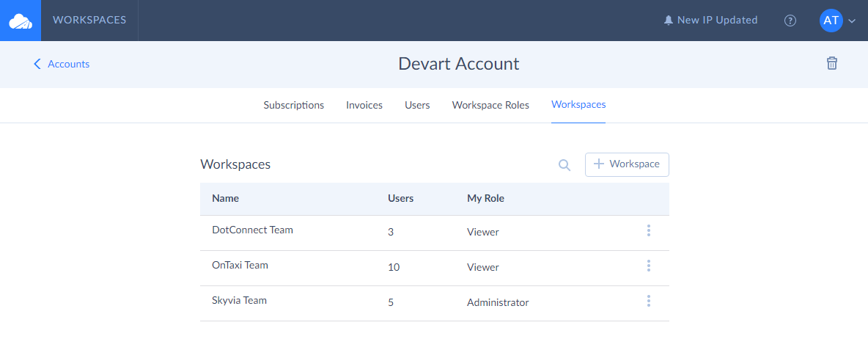This screenshot has height=361, width=868.
Task: Switch to the Users tab
Action: tap(417, 105)
